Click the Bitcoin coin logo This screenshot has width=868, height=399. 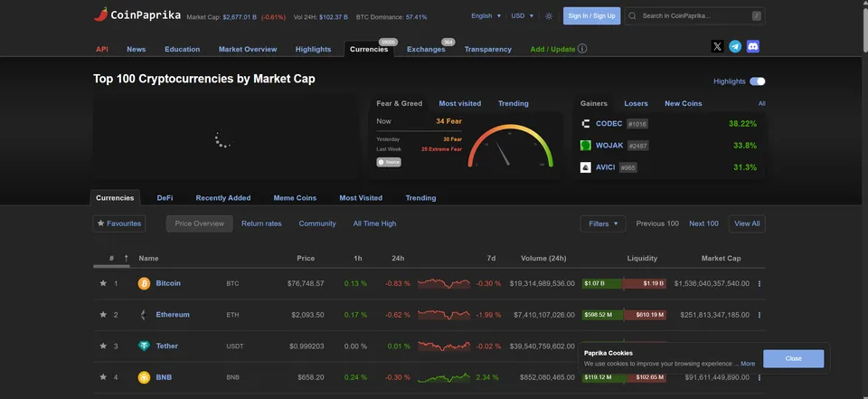click(144, 284)
